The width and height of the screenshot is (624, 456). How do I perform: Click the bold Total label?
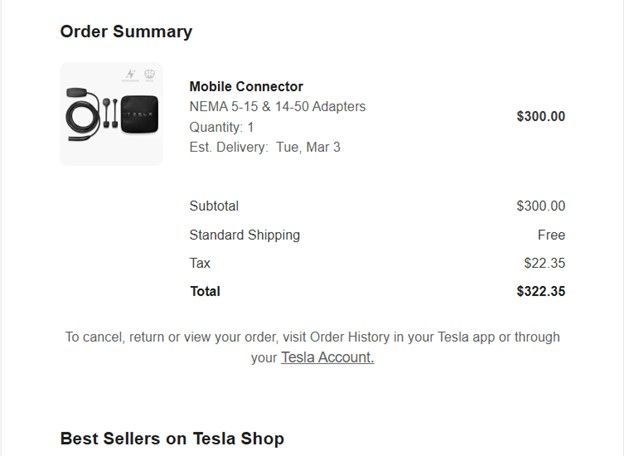pyautogui.click(x=205, y=291)
